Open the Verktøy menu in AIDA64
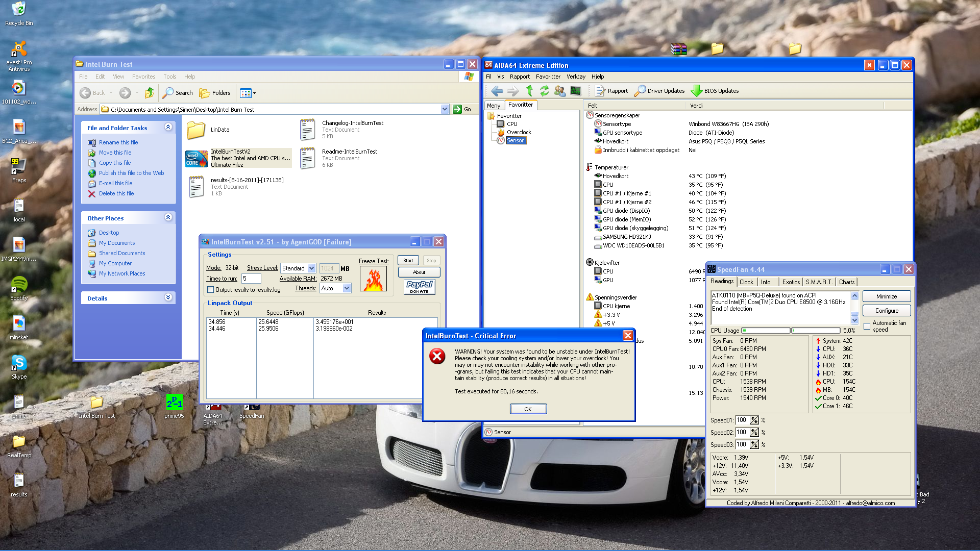The image size is (980, 551). point(576,77)
